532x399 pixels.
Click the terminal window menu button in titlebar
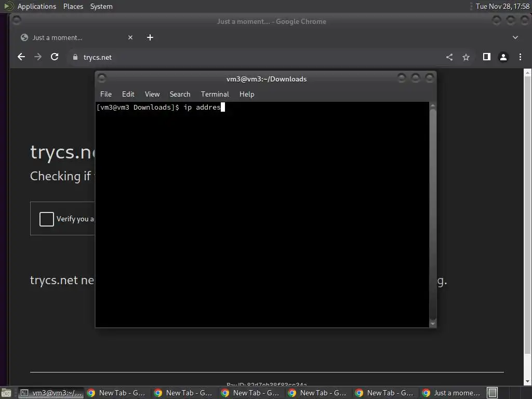click(101, 78)
